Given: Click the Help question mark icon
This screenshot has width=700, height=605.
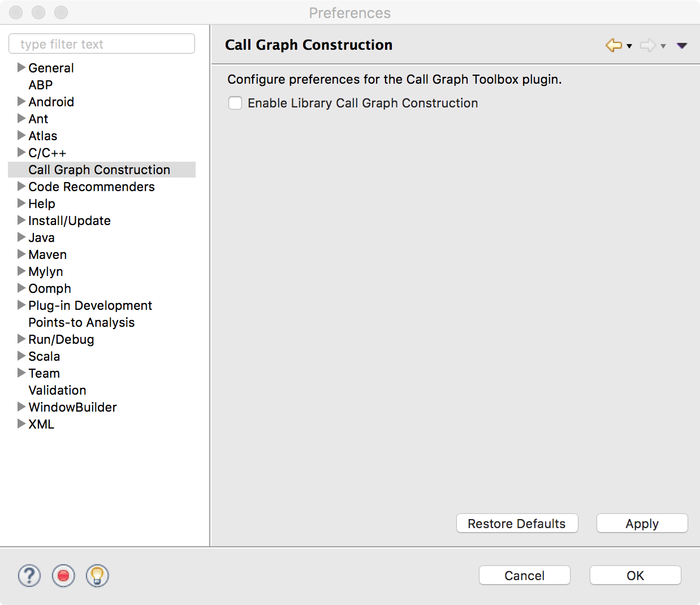Looking at the screenshot, I should point(29,576).
